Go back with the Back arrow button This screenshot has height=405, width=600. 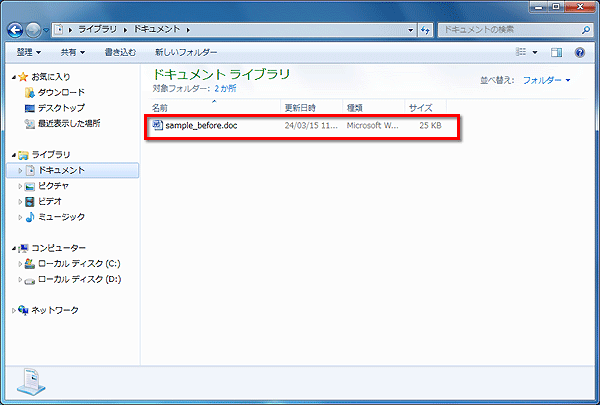click(x=15, y=30)
